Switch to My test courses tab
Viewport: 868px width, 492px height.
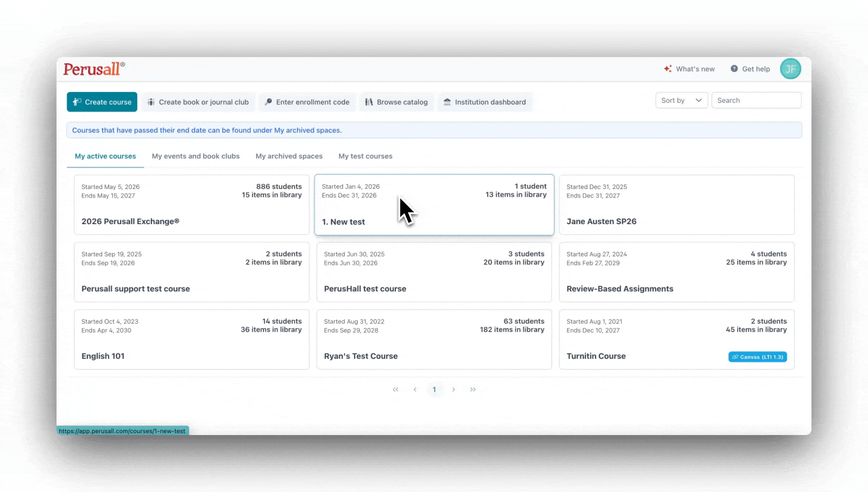[x=365, y=156]
